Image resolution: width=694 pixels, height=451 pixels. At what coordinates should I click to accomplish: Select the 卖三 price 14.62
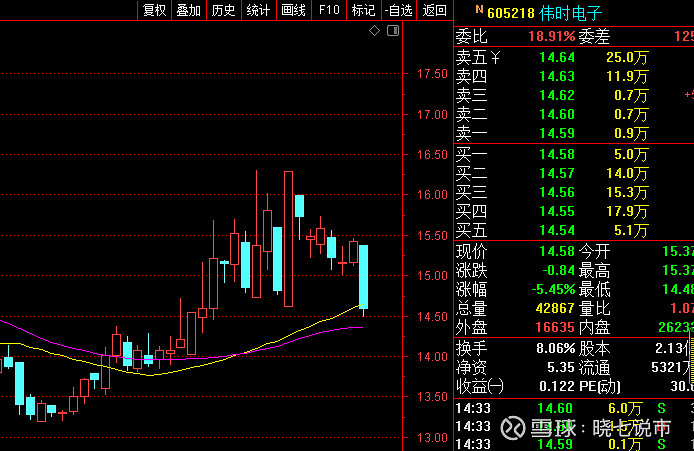point(557,95)
